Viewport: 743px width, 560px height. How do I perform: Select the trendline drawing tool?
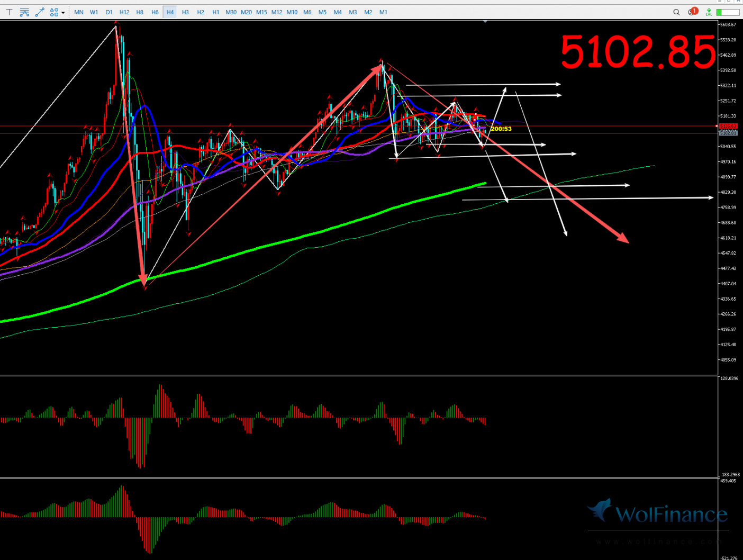coord(39,12)
